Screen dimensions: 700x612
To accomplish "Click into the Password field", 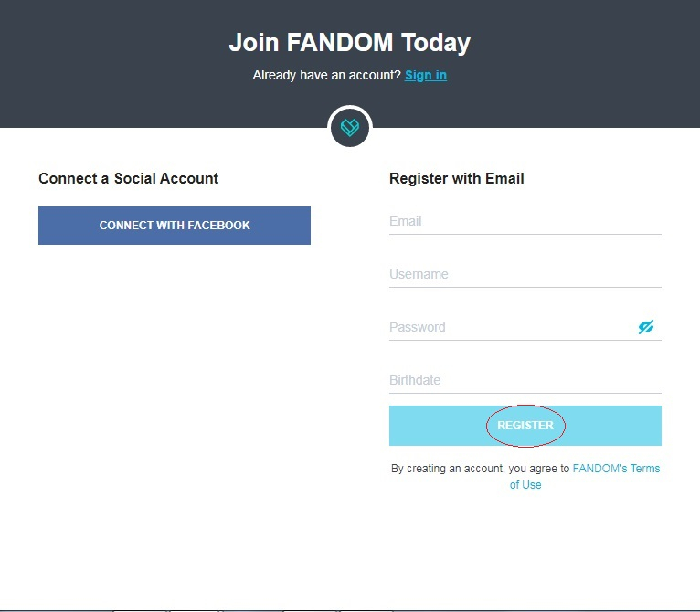I will 512,327.
